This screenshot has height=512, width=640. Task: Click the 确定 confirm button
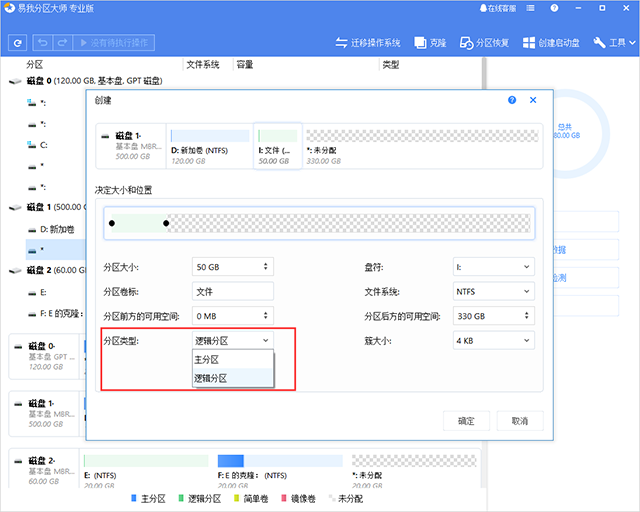point(466,421)
